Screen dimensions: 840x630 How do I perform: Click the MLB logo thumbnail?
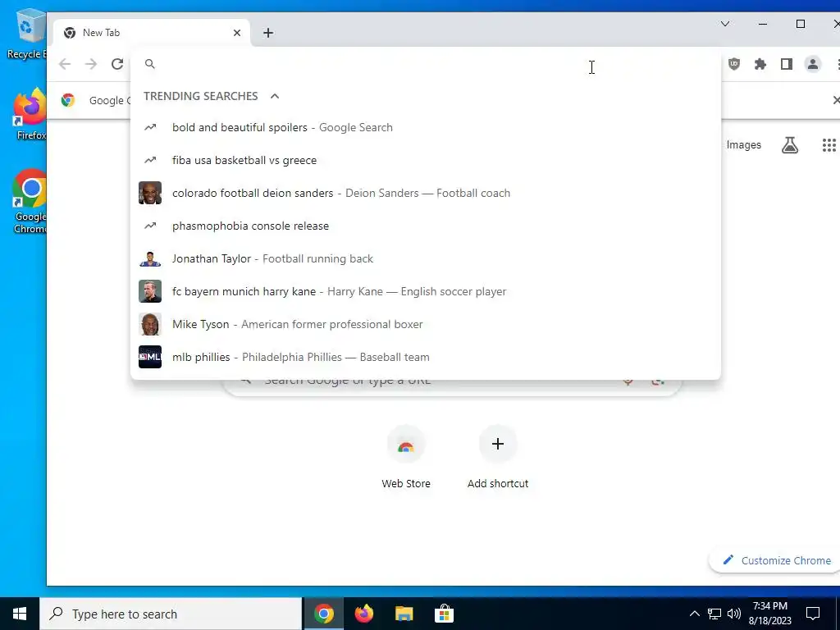coord(150,357)
